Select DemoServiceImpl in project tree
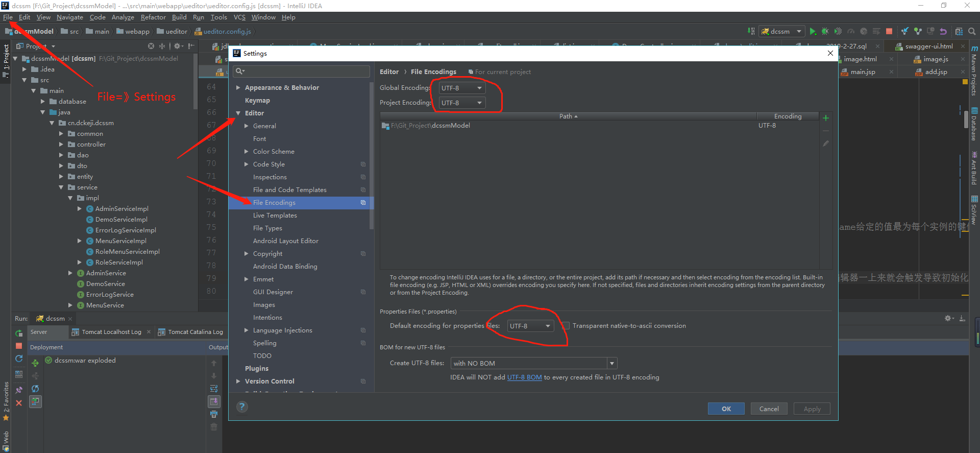The height and width of the screenshot is (453, 980). click(121, 220)
